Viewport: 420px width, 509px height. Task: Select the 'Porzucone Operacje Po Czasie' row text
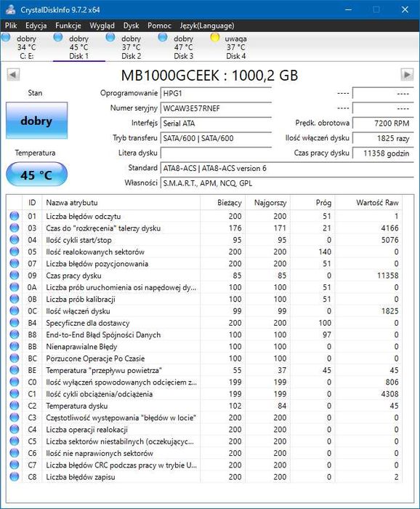pyautogui.click(x=95, y=358)
